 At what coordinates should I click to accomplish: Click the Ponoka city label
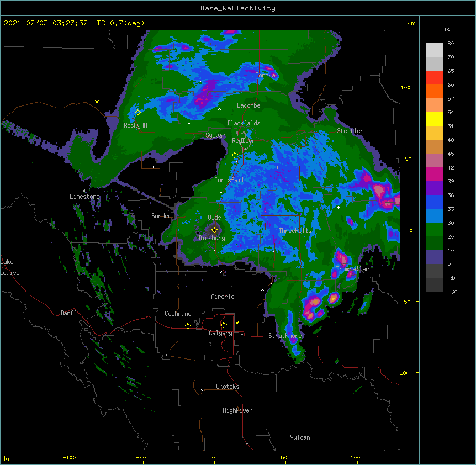(265, 75)
